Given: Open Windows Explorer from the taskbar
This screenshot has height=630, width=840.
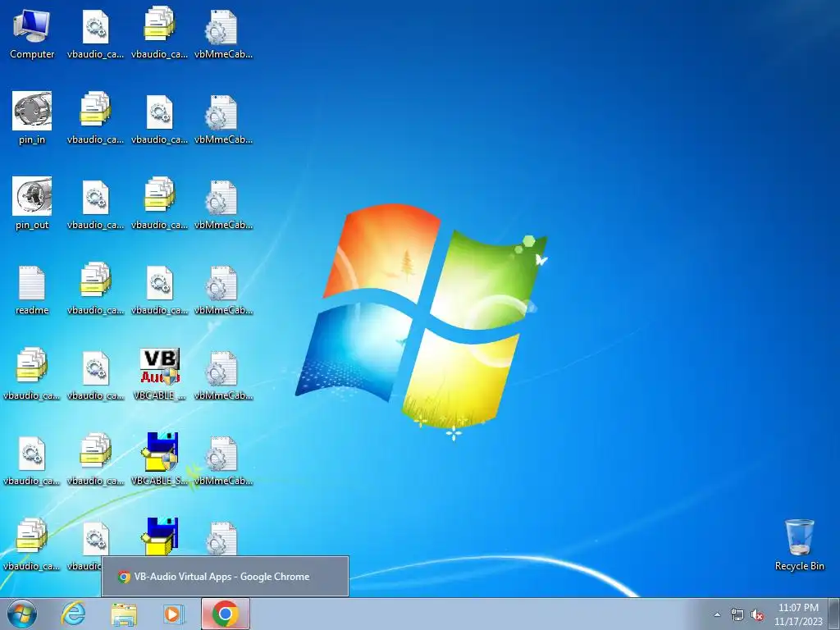Looking at the screenshot, I should 123,614.
